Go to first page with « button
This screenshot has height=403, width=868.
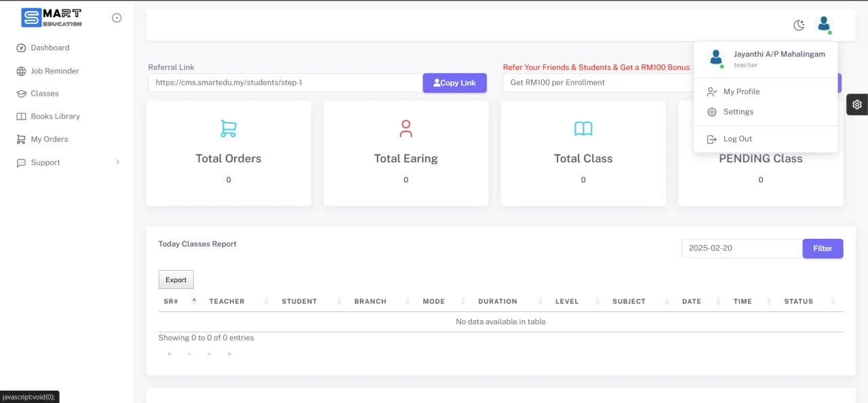[169, 354]
